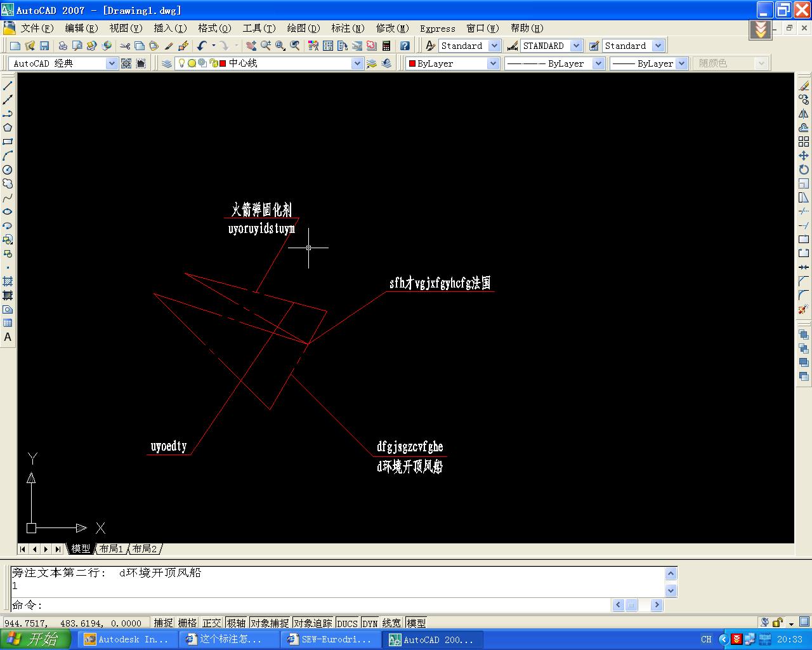This screenshot has width=812, height=650.
Task: Select the Mirror modify tool
Action: point(804,114)
